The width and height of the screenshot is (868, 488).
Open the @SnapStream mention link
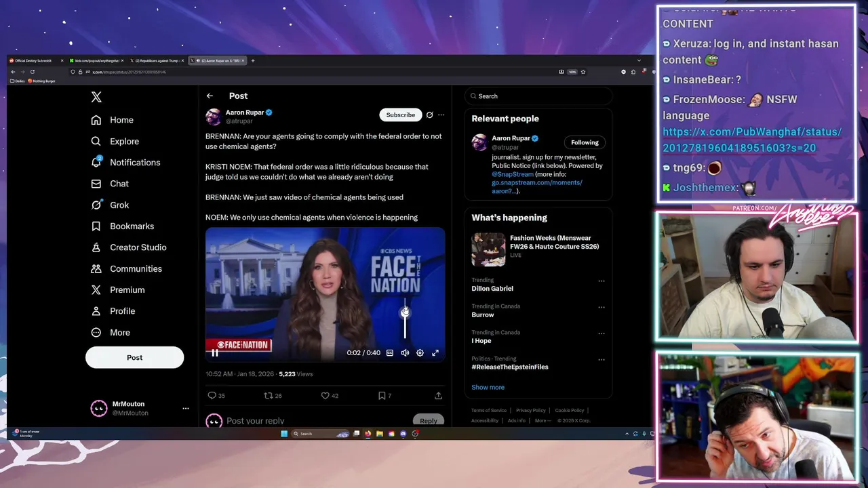coord(513,174)
